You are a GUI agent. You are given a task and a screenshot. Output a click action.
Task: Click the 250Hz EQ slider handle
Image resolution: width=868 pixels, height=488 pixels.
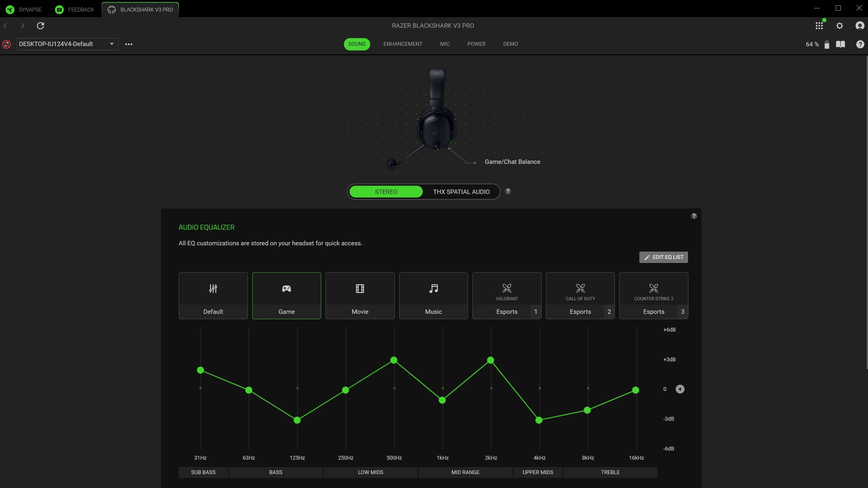pos(345,390)
